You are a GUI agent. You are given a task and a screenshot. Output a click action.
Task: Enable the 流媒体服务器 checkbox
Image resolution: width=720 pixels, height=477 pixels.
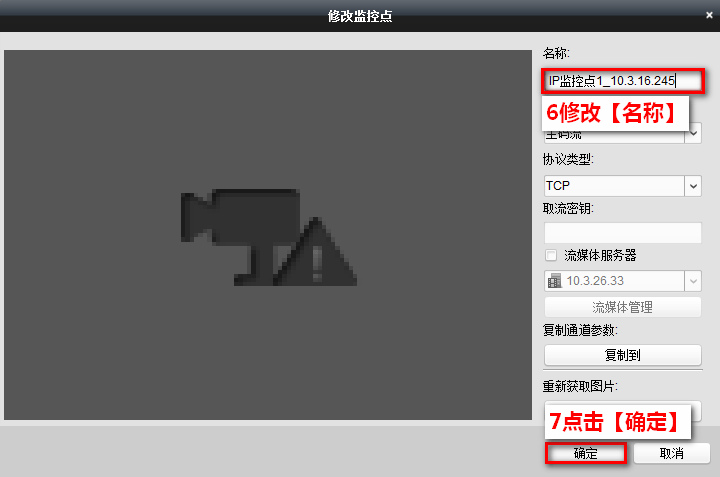tap(551, 256)
